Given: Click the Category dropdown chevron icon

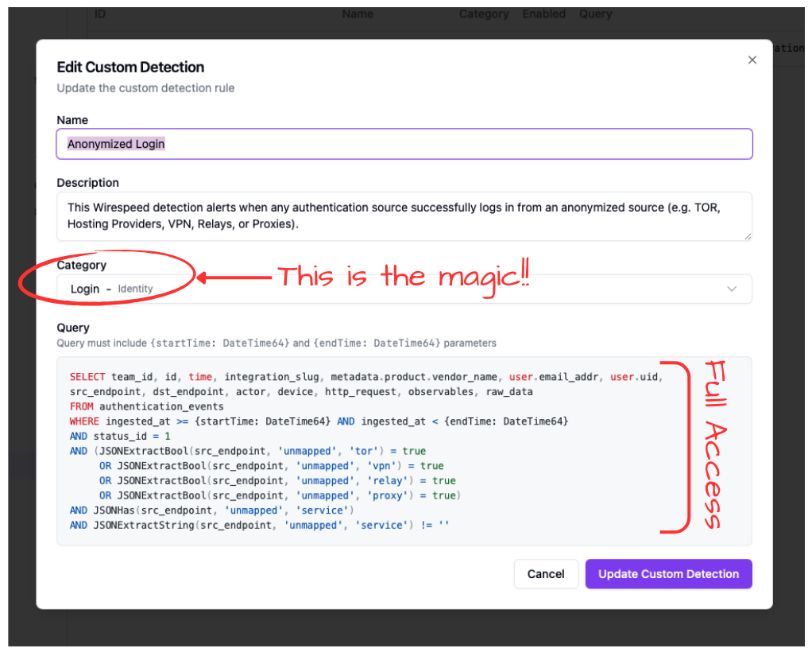Looking at the screenshot, I should pyautogui.click(x=731, y=289).
